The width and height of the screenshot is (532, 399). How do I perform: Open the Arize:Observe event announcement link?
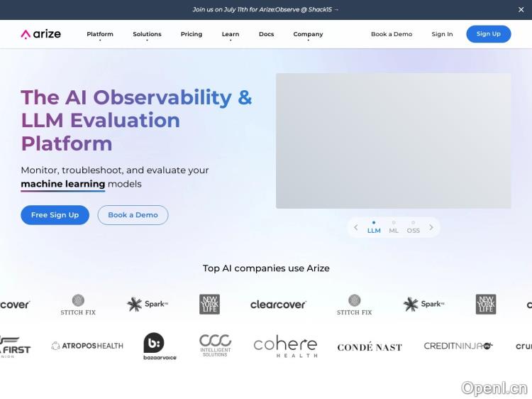(265, 10)
